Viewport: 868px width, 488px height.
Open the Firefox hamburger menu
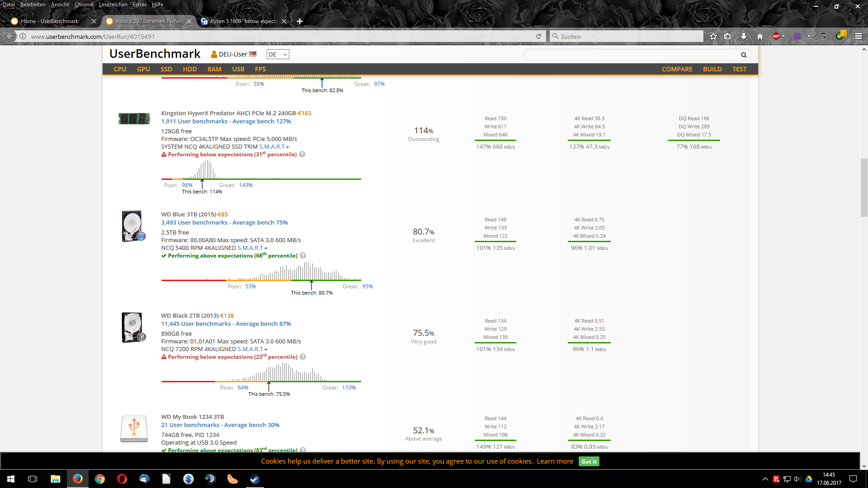pos(859,37)
